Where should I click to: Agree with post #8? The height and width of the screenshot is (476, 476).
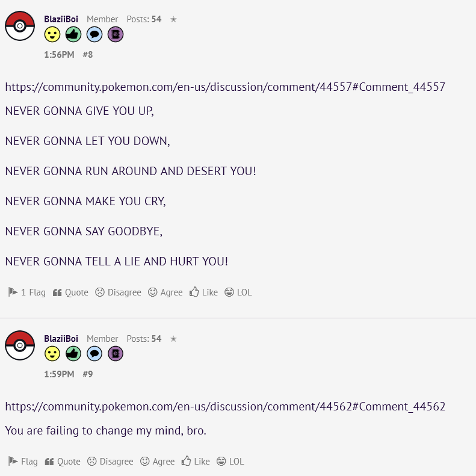point(165,292)
